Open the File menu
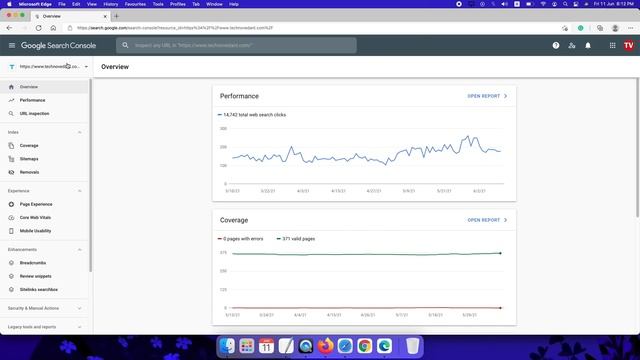The width and height of the screenshot is (640, 360). [62, 4]
